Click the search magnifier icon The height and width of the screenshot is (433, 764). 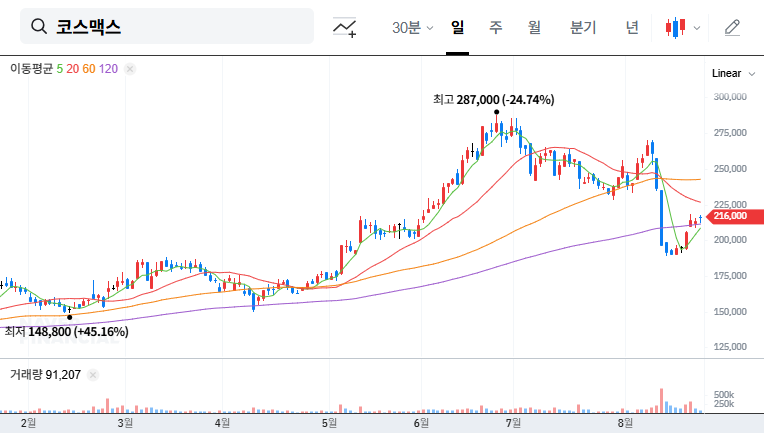(x=39, y=26)
